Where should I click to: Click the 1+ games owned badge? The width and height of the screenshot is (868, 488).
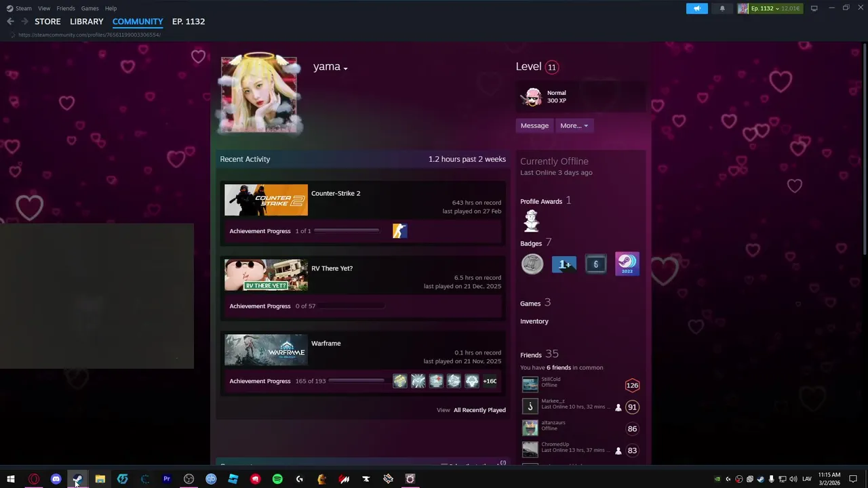click(x=564, y=264)
